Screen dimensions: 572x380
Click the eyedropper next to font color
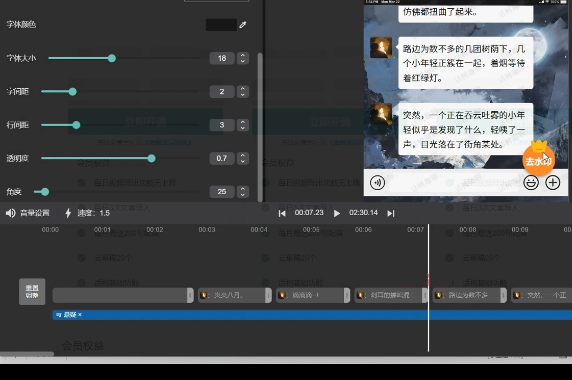(x=243, y=25)
